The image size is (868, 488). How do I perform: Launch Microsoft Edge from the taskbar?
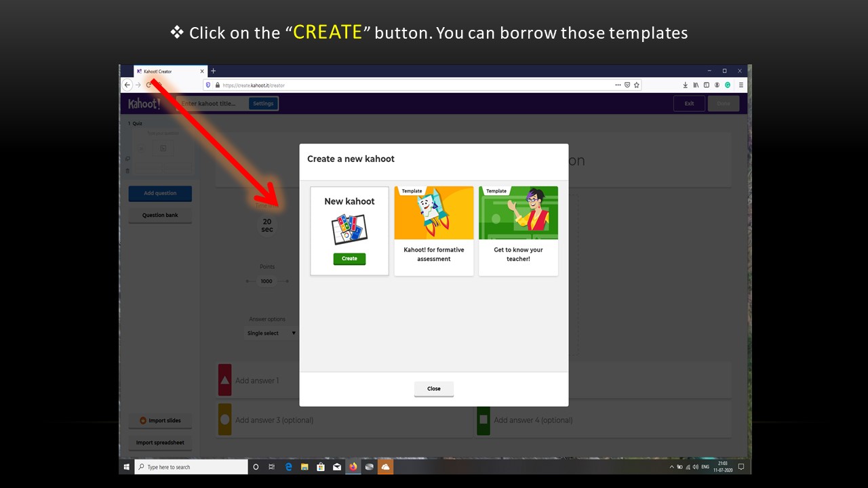288,467
